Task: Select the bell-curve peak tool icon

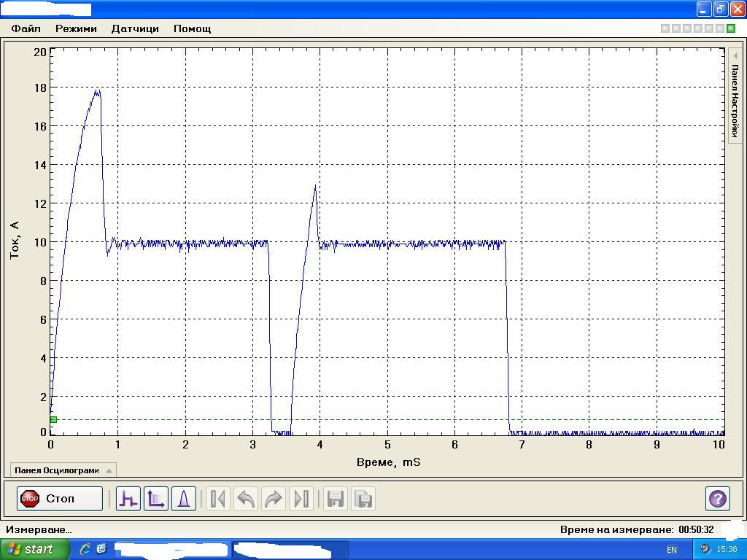Action: pyautogui.click(x=184, y=499)
